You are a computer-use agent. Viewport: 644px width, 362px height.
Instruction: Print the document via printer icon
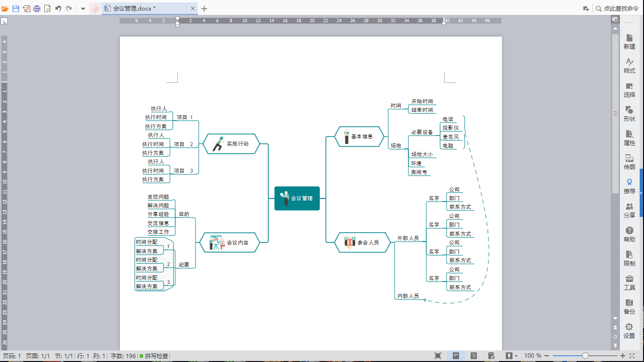click(x=37, y=8)
